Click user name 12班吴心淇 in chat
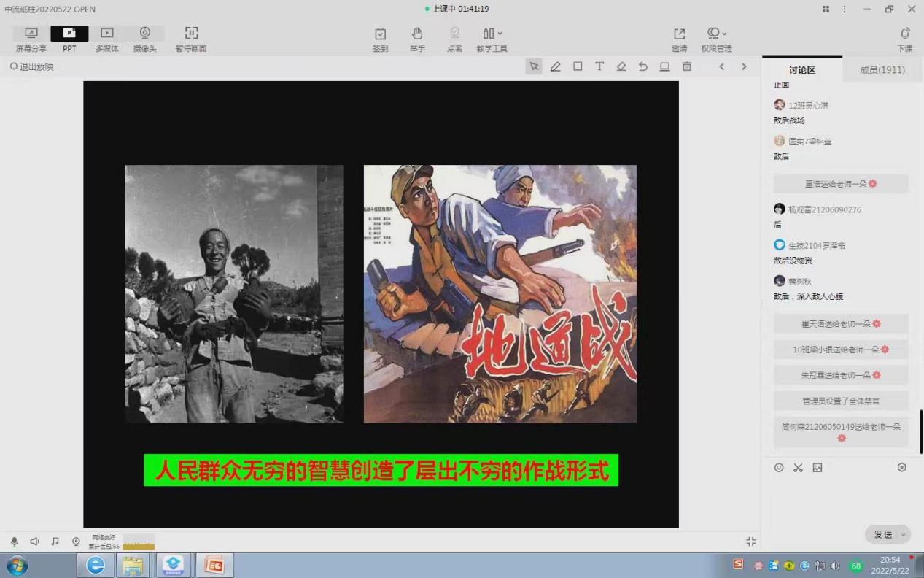The image size is (924, 578). tap(808, 106)
